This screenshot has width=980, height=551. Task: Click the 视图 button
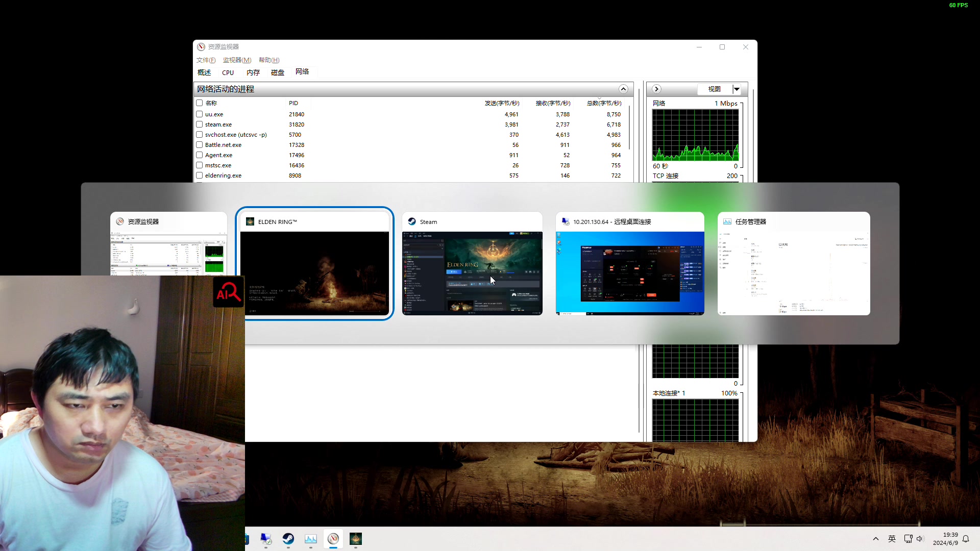coord(715,89)
